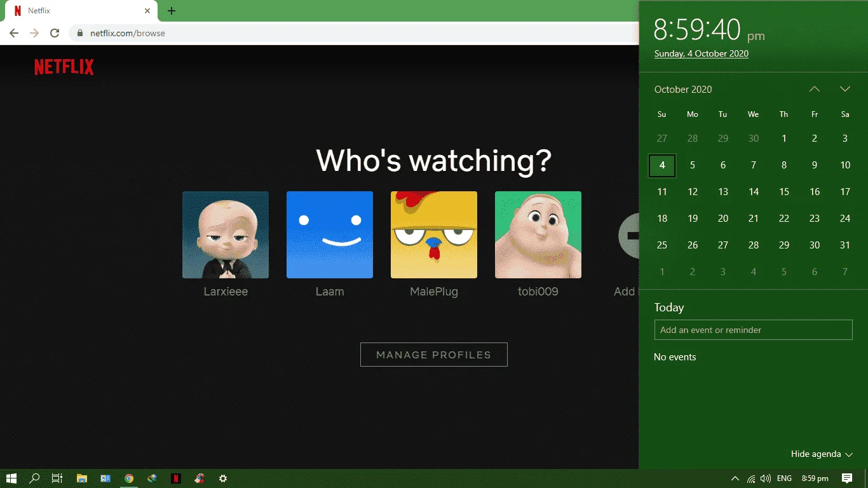Go to previous month in calendar
The height and width of the screenshot is (488, 868).
(x=815, y=89)
